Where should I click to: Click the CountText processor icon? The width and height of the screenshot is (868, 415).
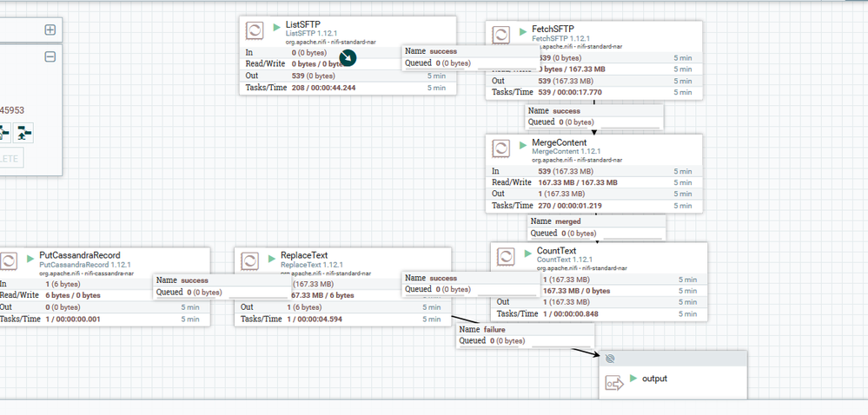506,257
